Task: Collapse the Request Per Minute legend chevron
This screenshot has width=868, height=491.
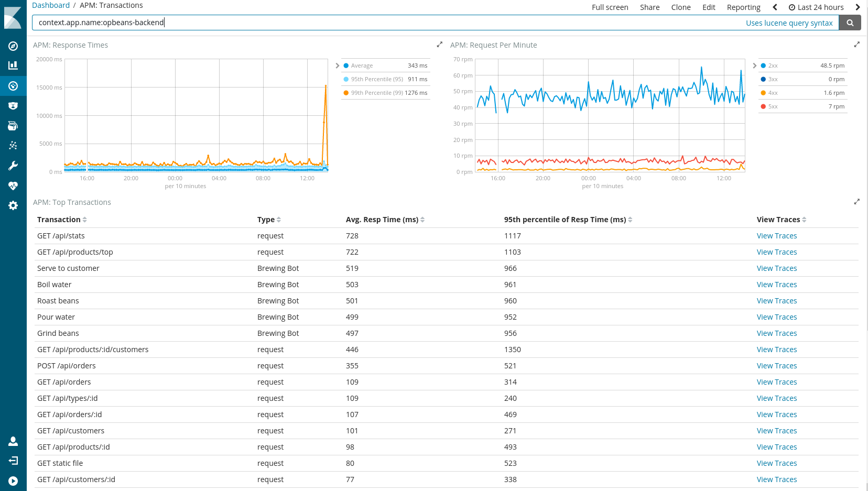Action: tap(755, 65)
